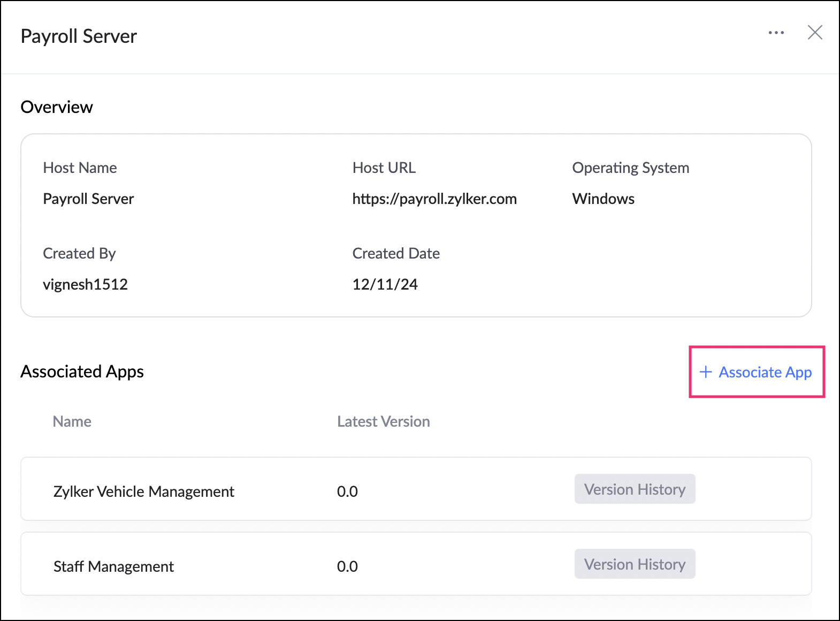Click the Name column header
This screenshot has width=840, height=621.
(x=72, y=422)
